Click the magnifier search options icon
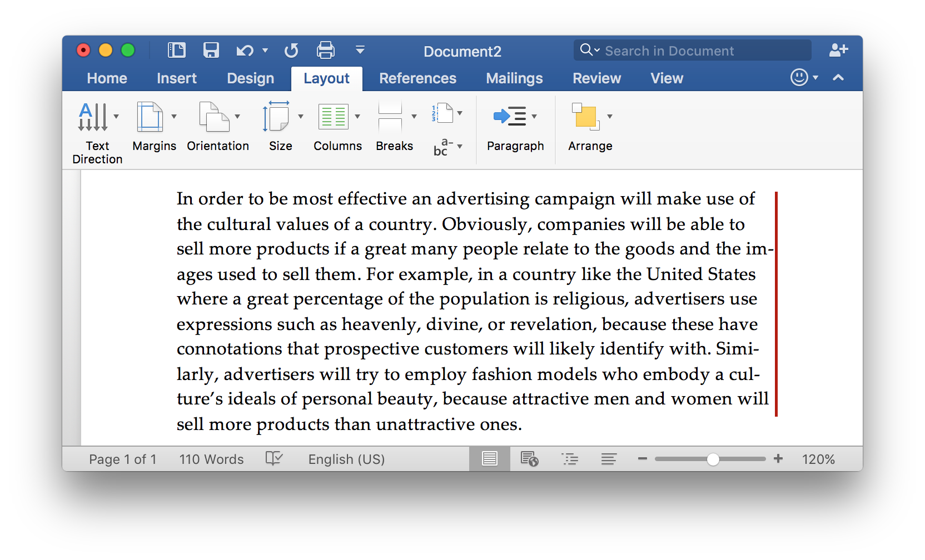925x560 pixels. (589, 50)
